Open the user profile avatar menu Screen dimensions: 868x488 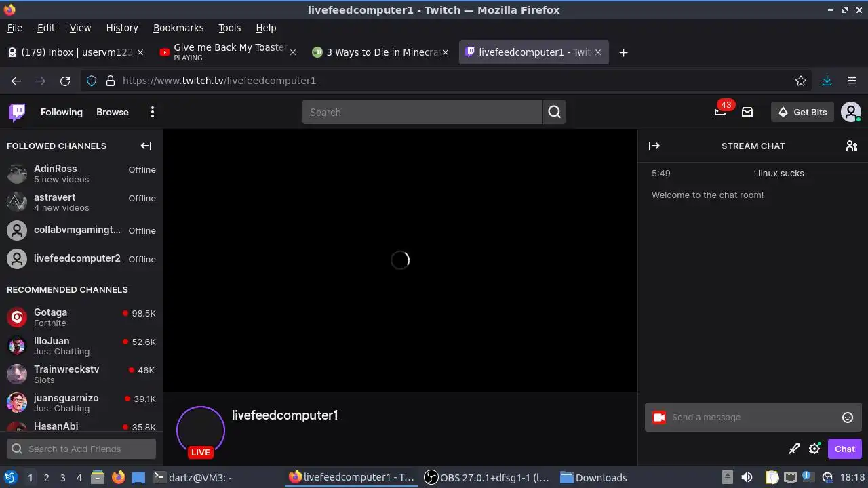point(850,112)
